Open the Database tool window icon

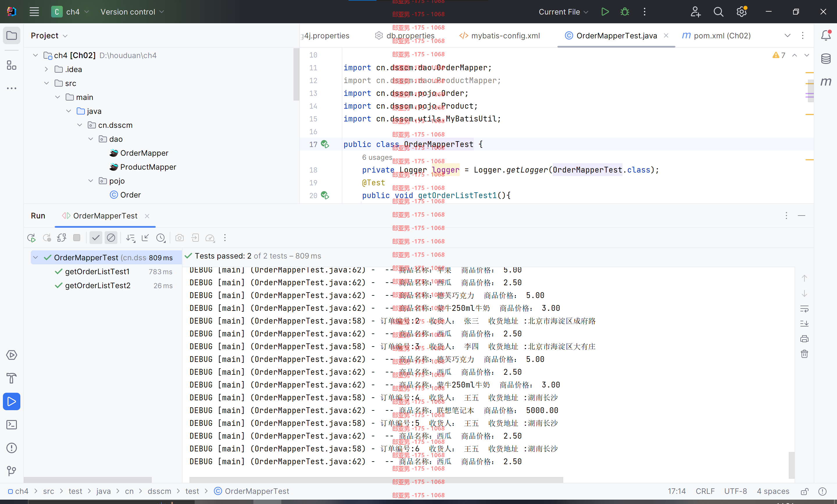[x=826, y=58]
